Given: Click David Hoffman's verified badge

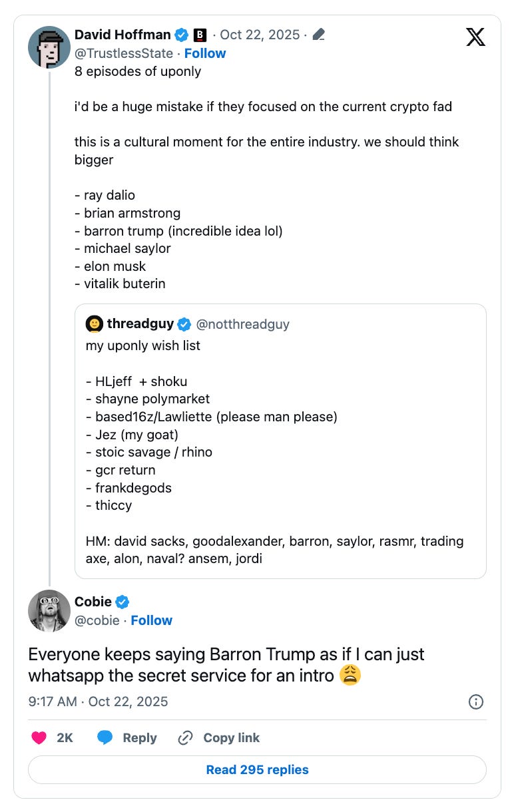Looking at the screenshot, I should 181,35.
